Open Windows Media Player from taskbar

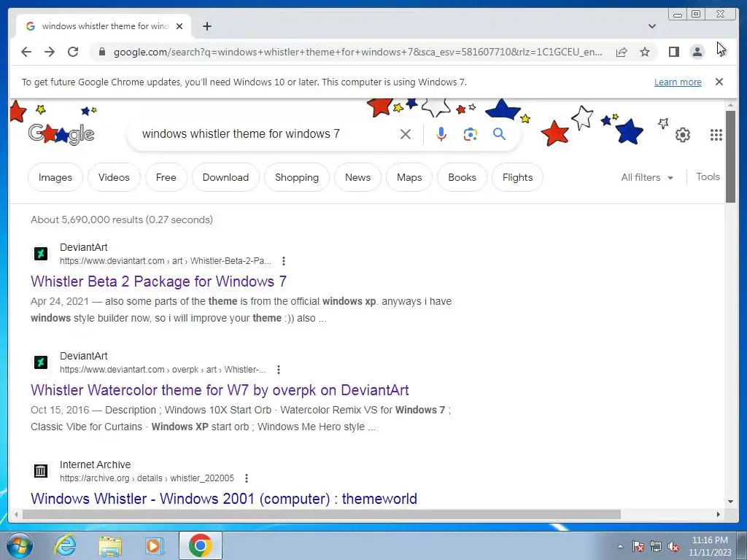155,545
